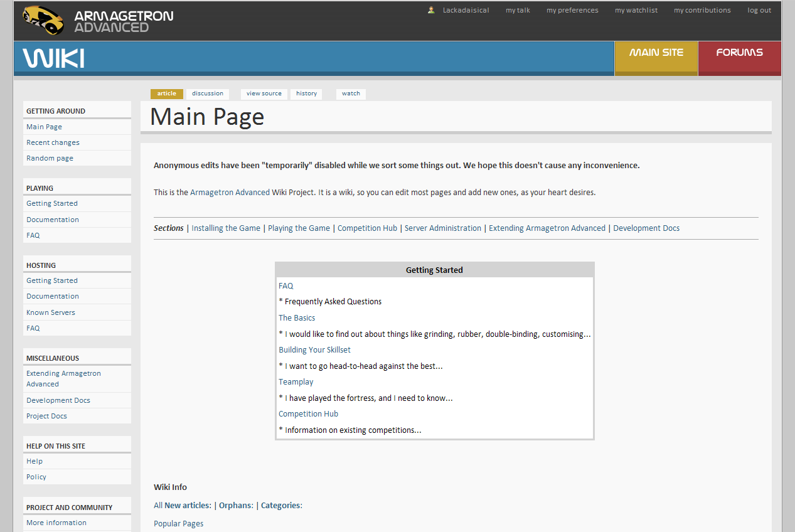The image size is (795, 532).
Task: Click the WIKI logo in blue banner
Action: 54,58
